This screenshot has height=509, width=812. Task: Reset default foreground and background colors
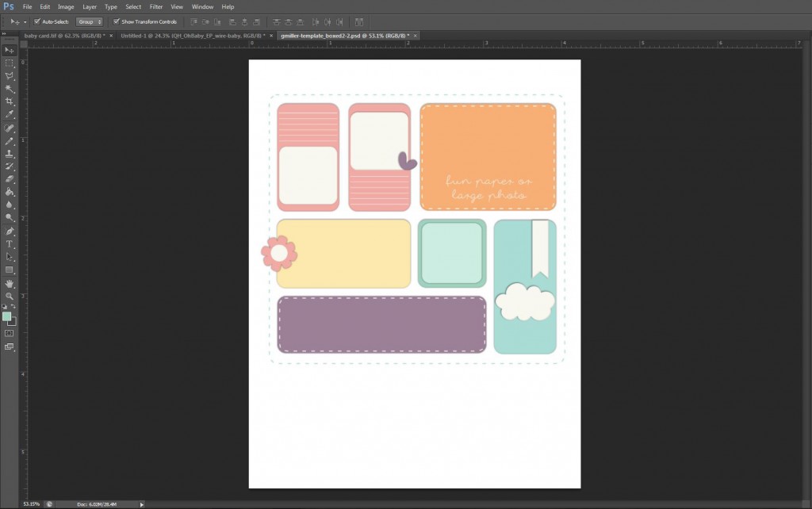(5, 307)
